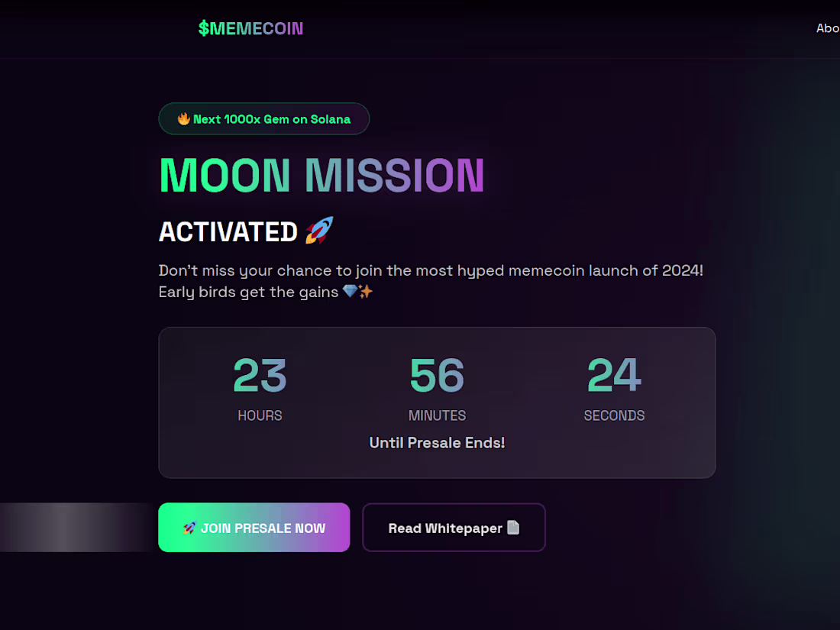This screenshot has height=630, width=840.
Task: Click the rocket icon on Join Presale button
Action: (190, 528)
